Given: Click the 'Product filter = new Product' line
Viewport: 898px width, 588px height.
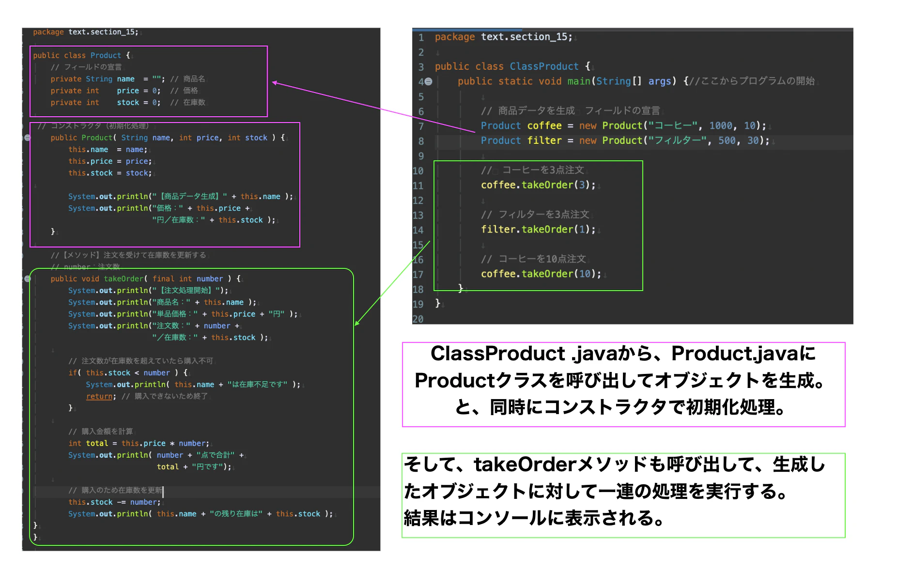Looking at the screenshot, I should [625, 140].
